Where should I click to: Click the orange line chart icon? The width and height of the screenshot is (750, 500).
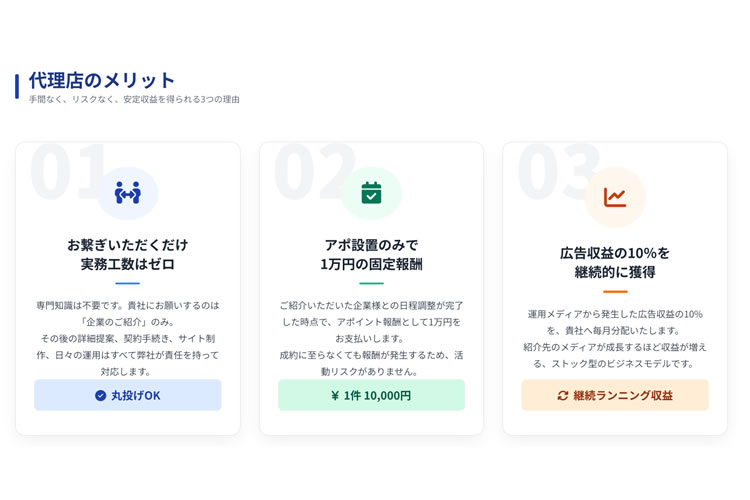pos(615,197)
